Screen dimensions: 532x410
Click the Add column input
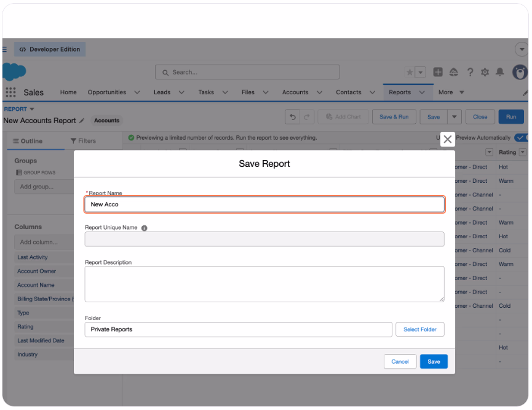pos(44,242)
